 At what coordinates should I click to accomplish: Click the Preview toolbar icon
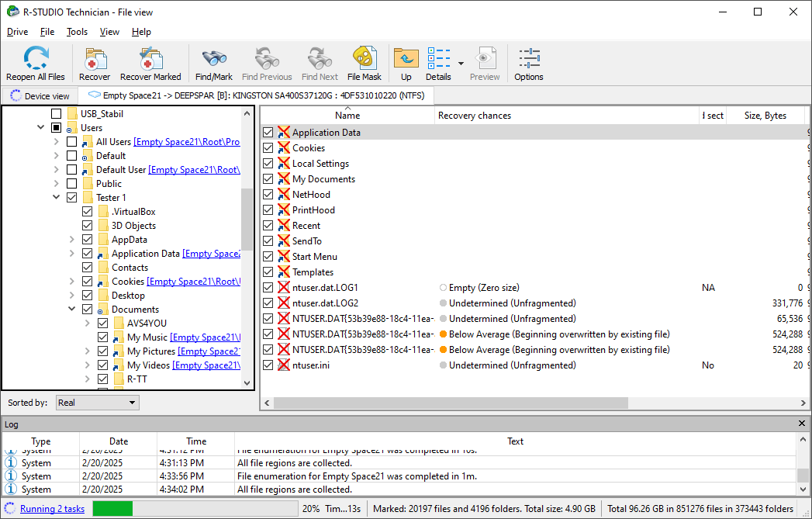(484, 58)
